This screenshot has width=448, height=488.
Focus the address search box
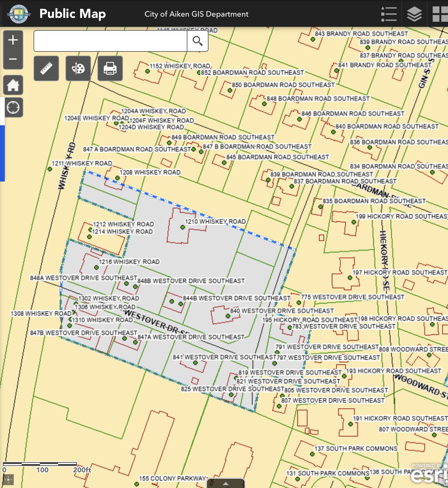click(x=110, y=41)
